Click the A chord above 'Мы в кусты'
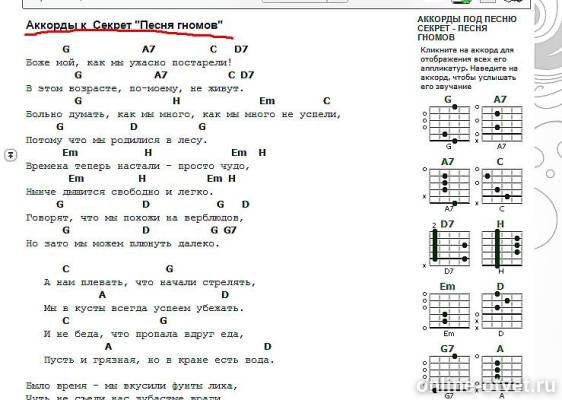The image size is (562, 400). [x=102, y=295]
